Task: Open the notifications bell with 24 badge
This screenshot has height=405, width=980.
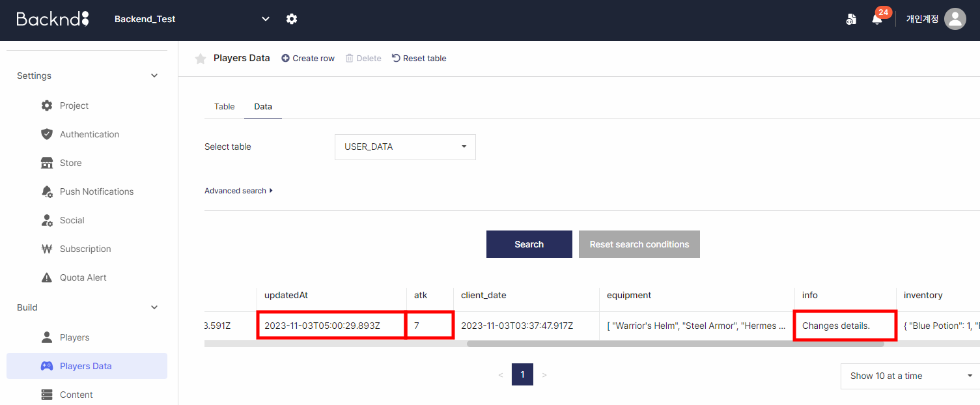Action: pos(877,19)
